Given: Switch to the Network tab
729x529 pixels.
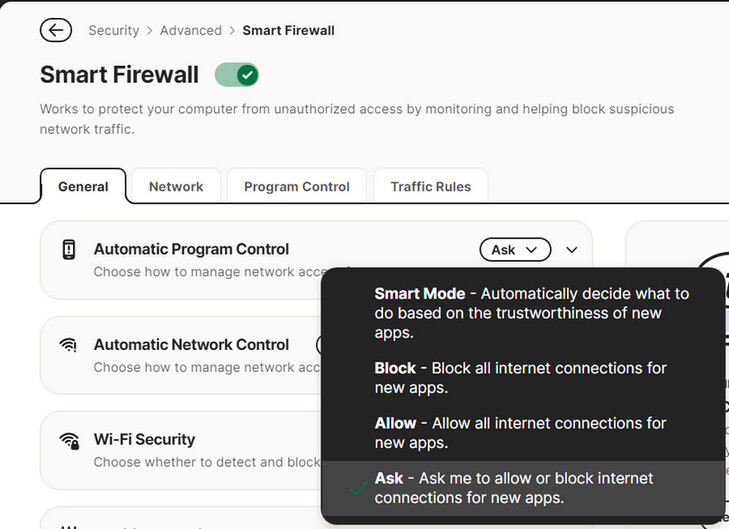Looking at the screenshot, I should (x=176, y=186).
